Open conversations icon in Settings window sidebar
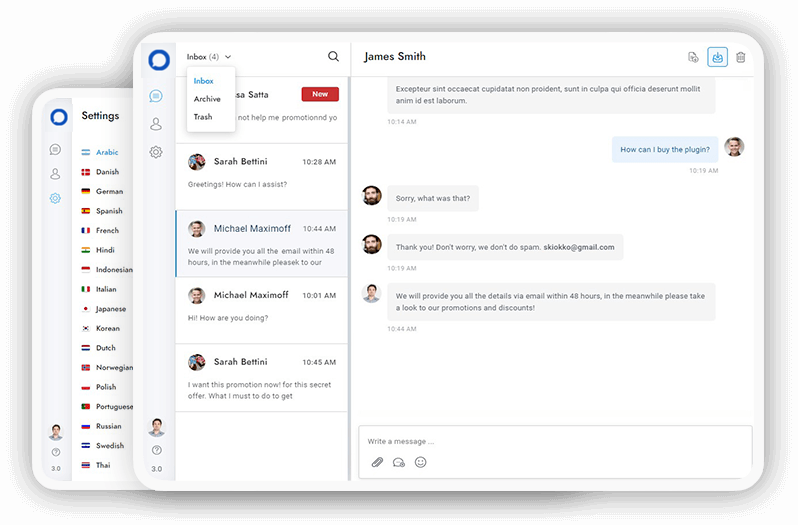 point(55,149)
